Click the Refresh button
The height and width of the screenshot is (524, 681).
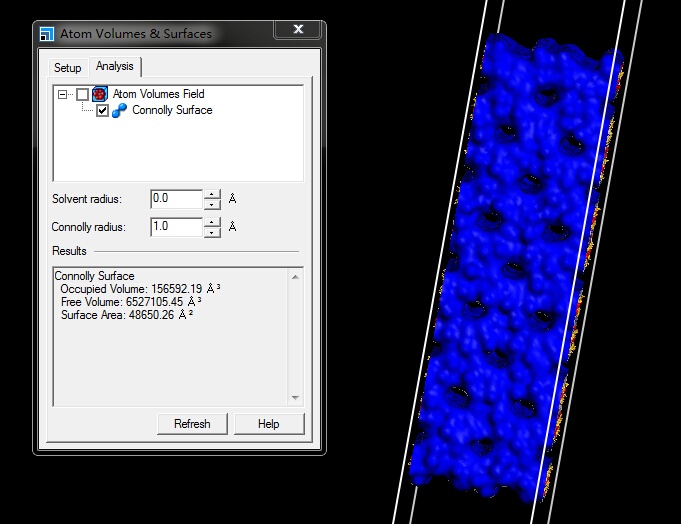coord(192,424)
